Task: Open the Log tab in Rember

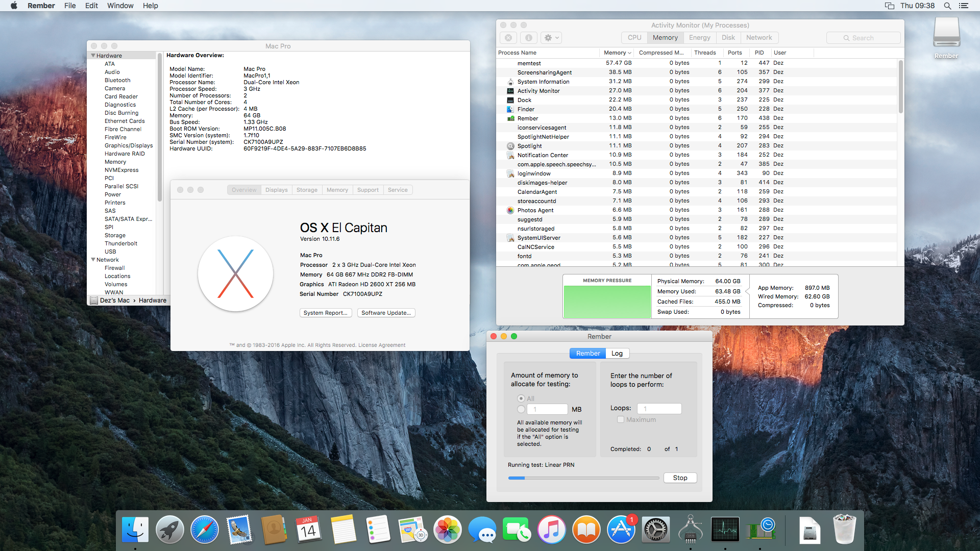Action: 617,353
